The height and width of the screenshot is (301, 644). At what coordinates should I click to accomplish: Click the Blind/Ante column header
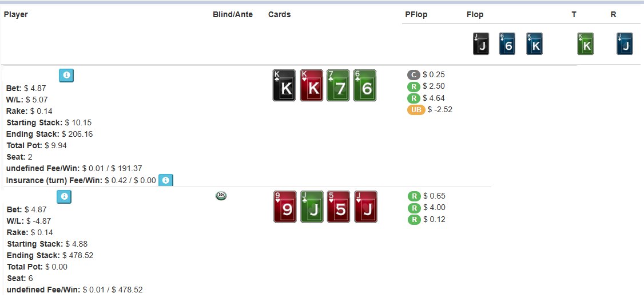[232, 14]
